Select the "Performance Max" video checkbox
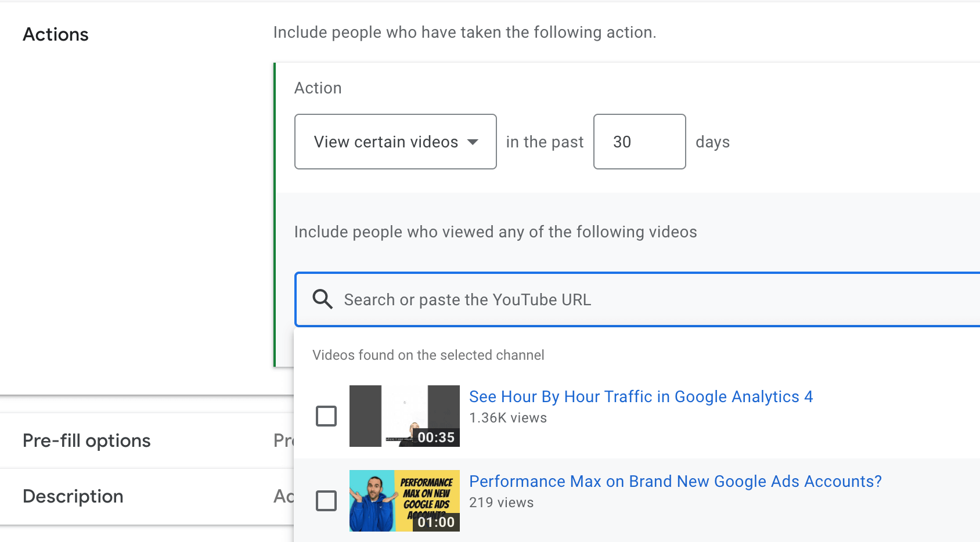 coord(326,501)
